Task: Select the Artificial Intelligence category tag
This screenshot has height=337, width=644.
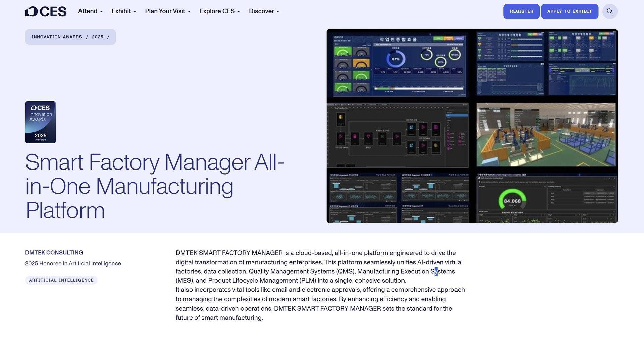Action: 61,280
